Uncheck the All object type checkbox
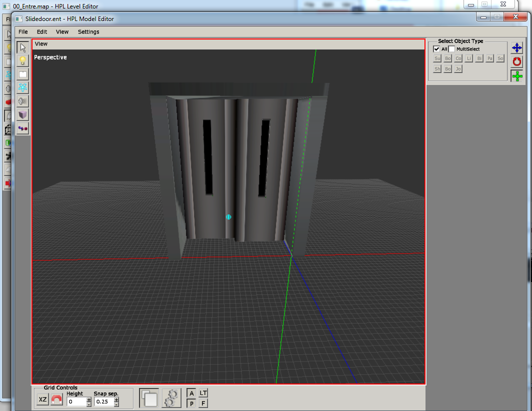The width and height of the screenshot is (532, 411). coord(436,49)
